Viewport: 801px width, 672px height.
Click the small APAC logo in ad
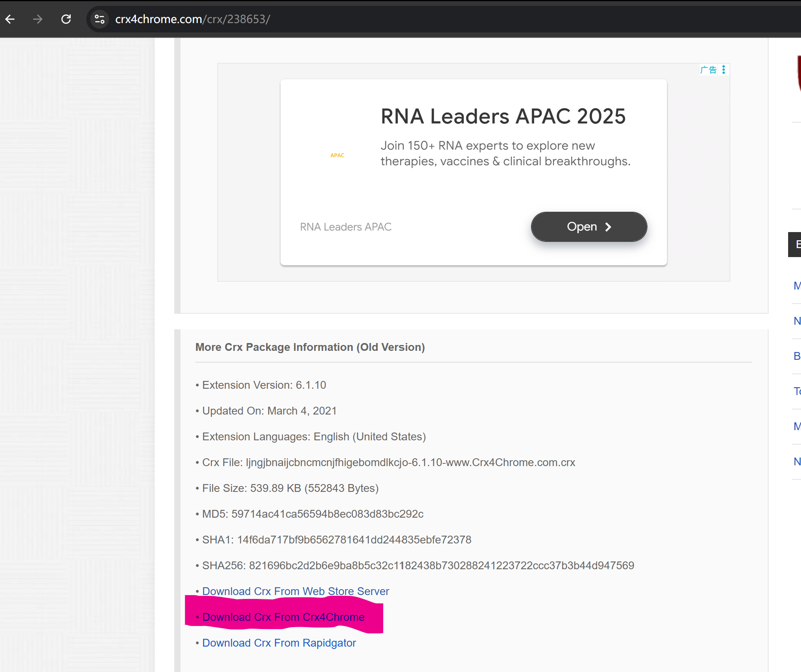337,155
